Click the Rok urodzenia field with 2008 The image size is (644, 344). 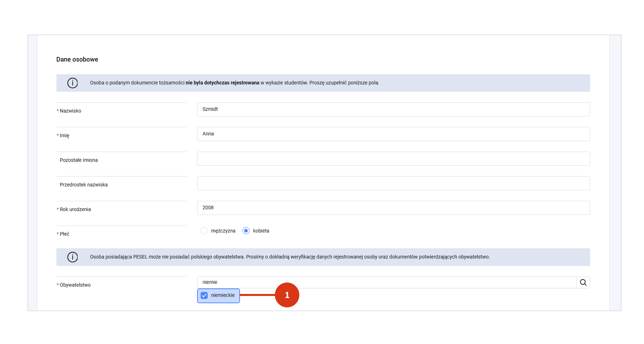point(393,208)
